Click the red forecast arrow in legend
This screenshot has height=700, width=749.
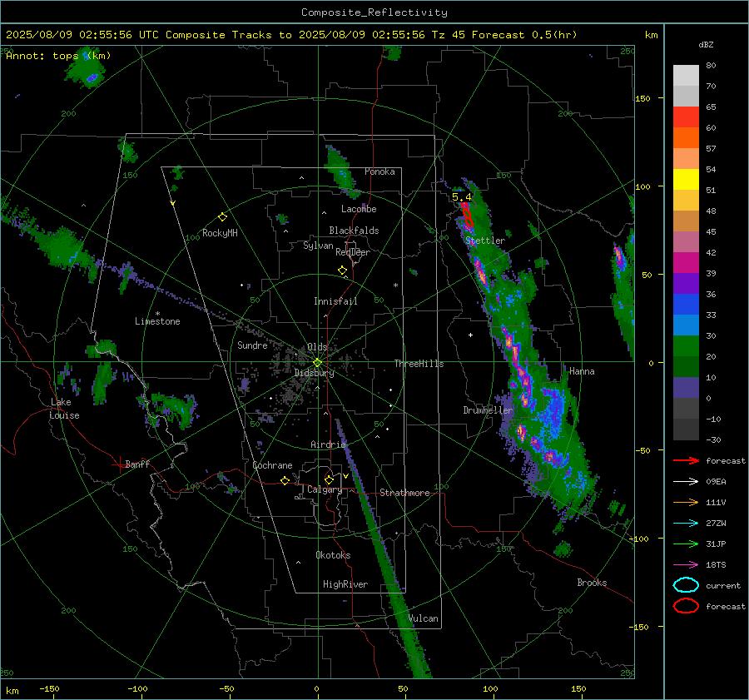[x=686, y=460]
